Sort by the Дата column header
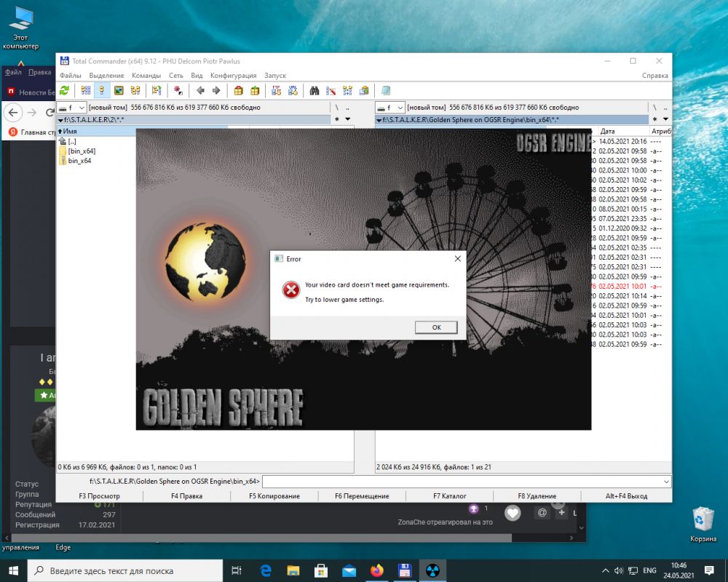The image size is (728, 582). pos(608,131)
